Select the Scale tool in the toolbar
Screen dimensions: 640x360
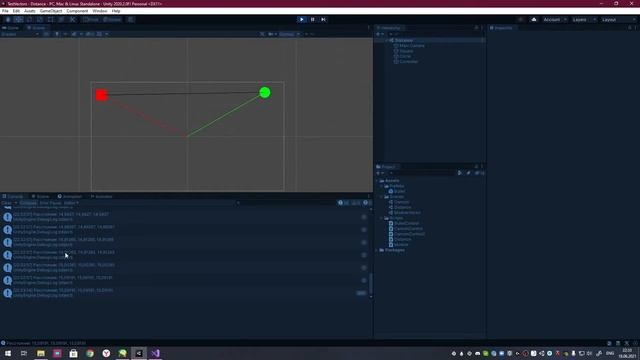click(40, 19)
